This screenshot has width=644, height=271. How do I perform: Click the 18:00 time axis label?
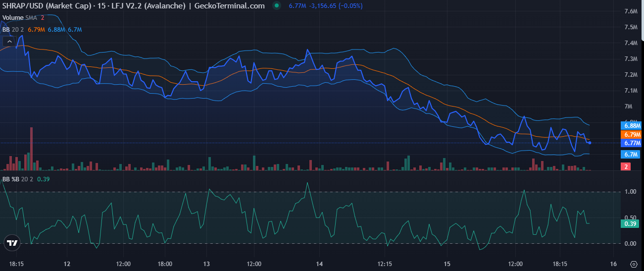(165, 264)
